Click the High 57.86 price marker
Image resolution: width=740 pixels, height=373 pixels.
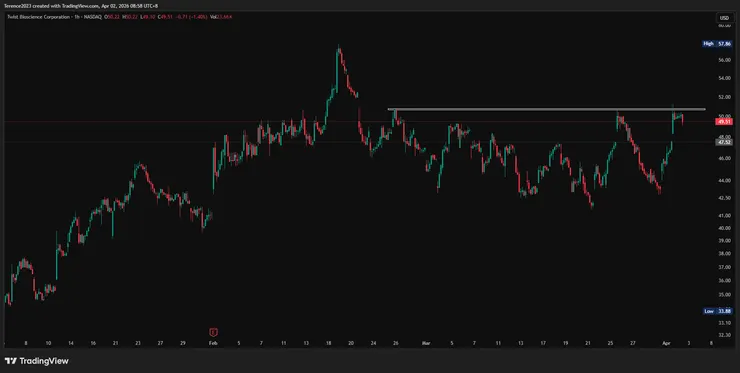716,43
